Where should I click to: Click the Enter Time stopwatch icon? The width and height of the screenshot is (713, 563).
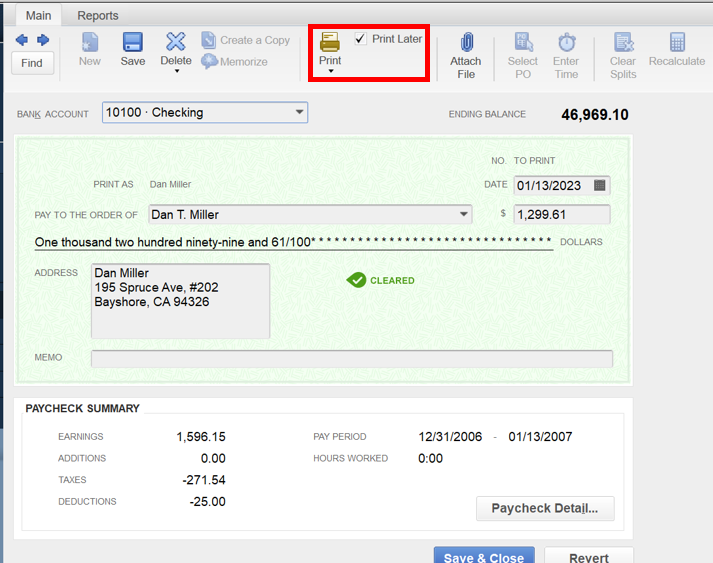click(567, 42)
